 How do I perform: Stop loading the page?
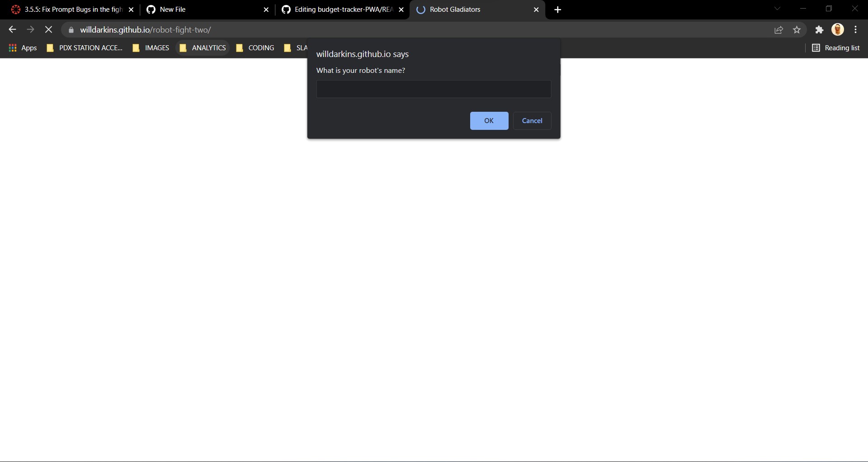coord(48,30)
